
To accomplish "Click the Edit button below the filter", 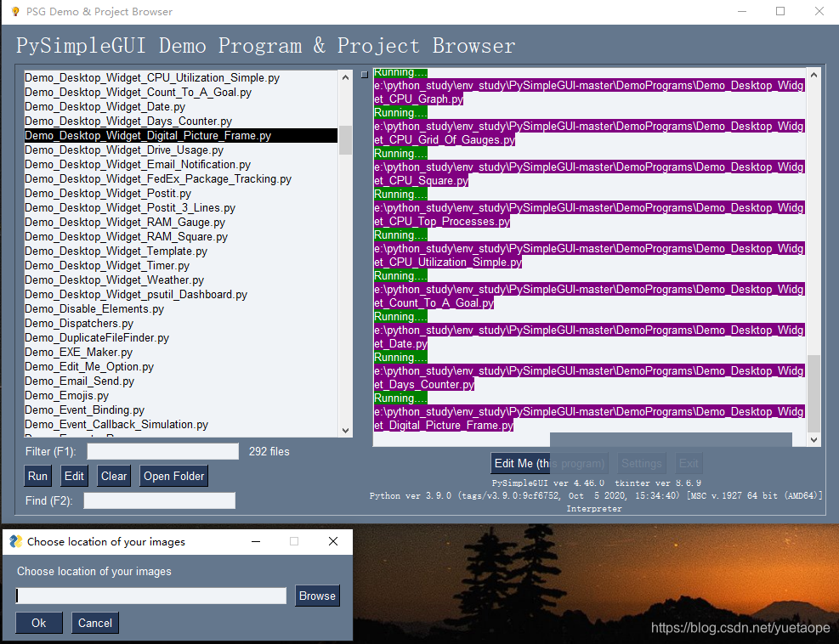I will click(x=74, y=476).
